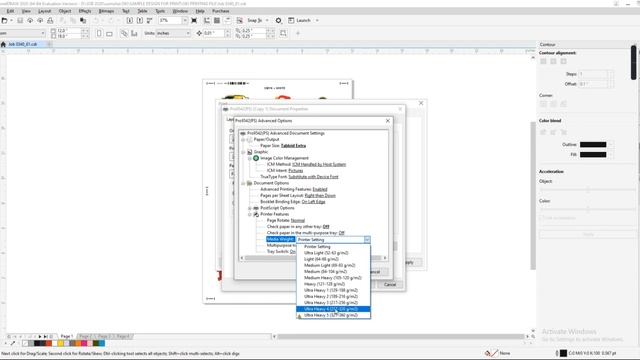Viewport: 640px width, 360px height.
Task: Collapse the Image Color Management node
Action: tap(250, 158)
